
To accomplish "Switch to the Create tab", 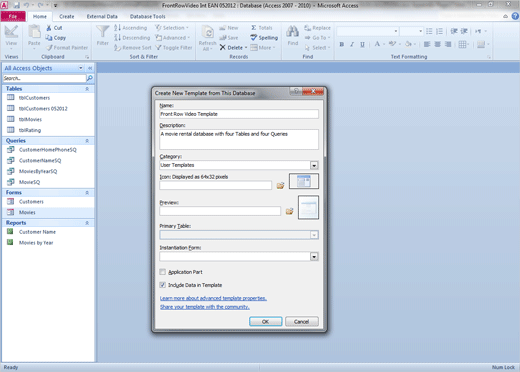I will point(67,16).
